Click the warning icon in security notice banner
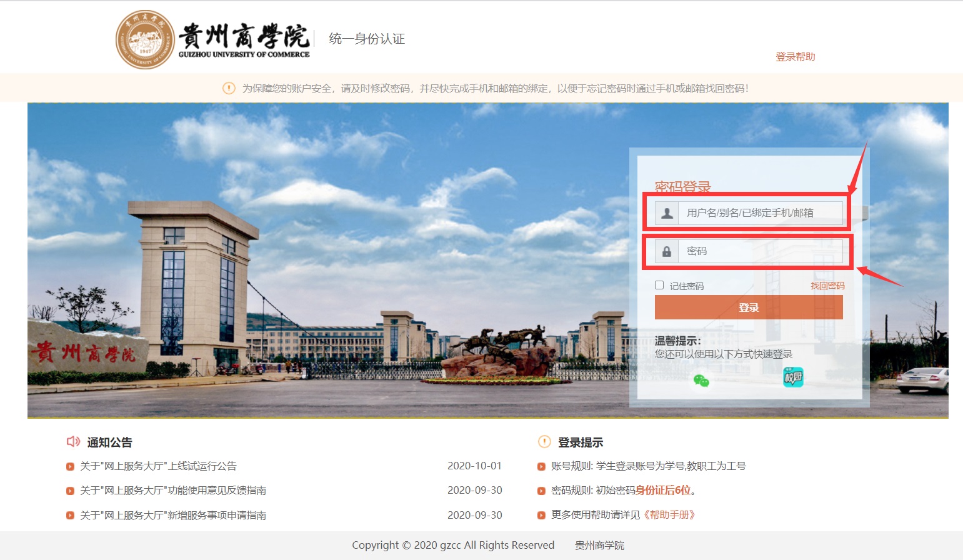 [x=229, y=88]
